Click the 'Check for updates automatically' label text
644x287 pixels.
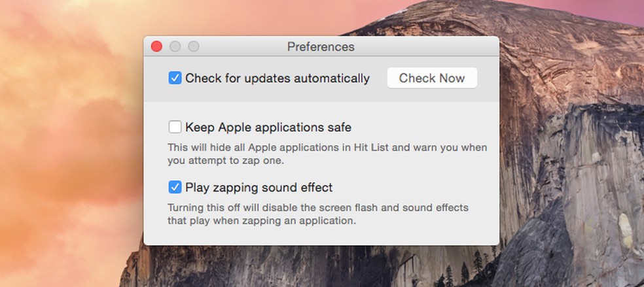[277, 78]
